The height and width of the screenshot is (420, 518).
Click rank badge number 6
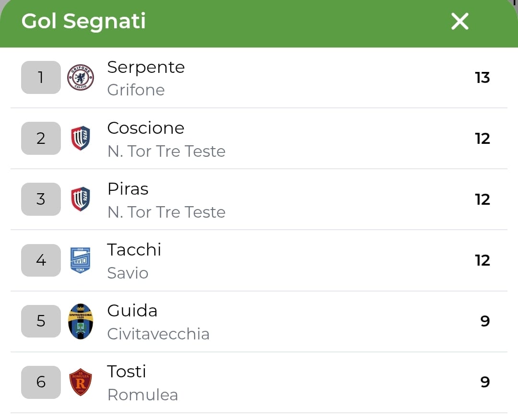tap(41, 382)
